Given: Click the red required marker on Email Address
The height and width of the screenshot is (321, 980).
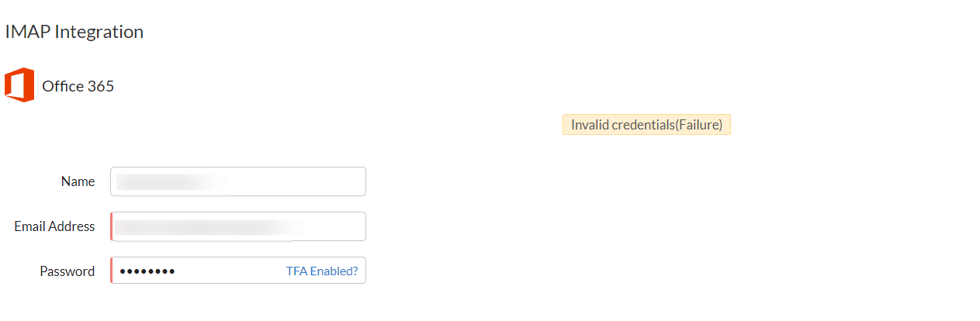Looking at the screenshot, I should pyautogui.click(x=111, y=226).
